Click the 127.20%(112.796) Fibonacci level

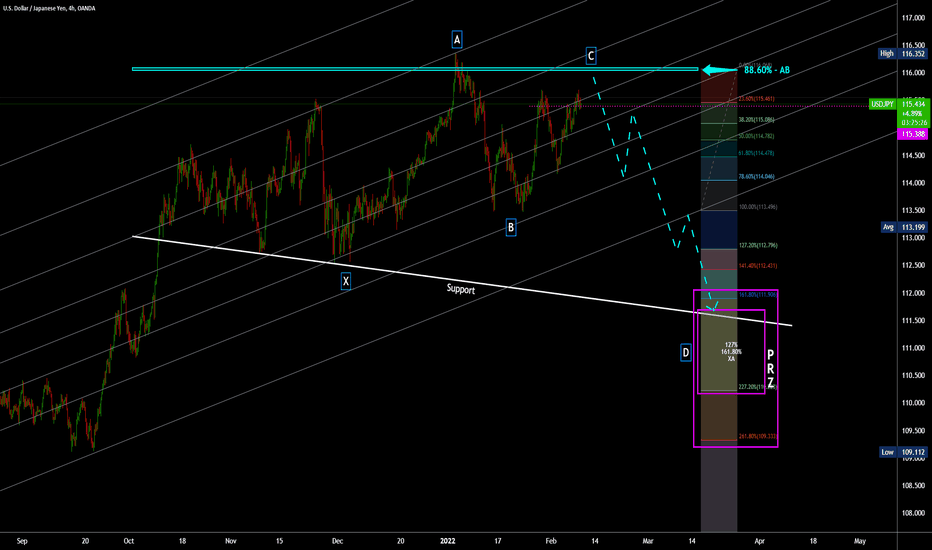(758, 245)
